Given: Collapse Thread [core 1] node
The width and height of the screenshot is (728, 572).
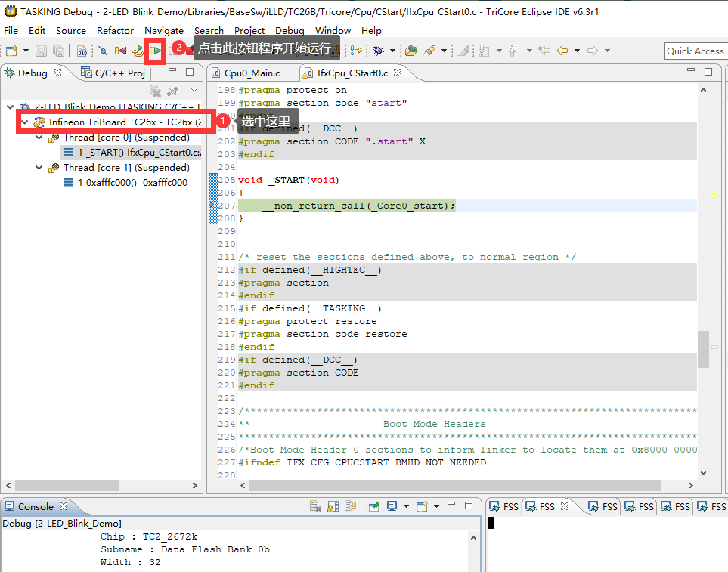Looking at the screenshot, I should click(x=39, y=168).
